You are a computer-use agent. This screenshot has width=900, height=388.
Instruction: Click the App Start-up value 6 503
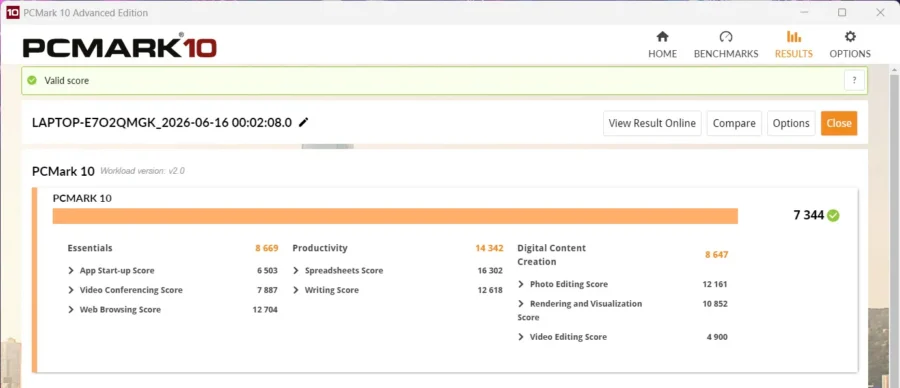click(267, 270)
